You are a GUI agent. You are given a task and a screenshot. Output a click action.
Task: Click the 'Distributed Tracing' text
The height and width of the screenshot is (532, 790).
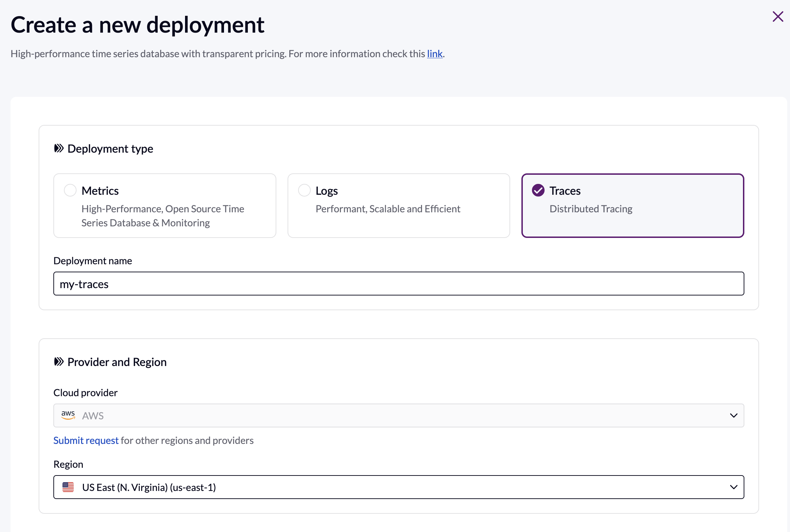point(591,209)
